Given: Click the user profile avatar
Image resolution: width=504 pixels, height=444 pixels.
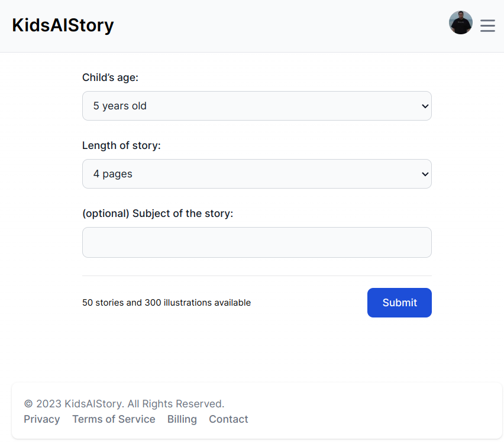Looking at the screenshot, I should pyautogui.click(x=460, y=22).
